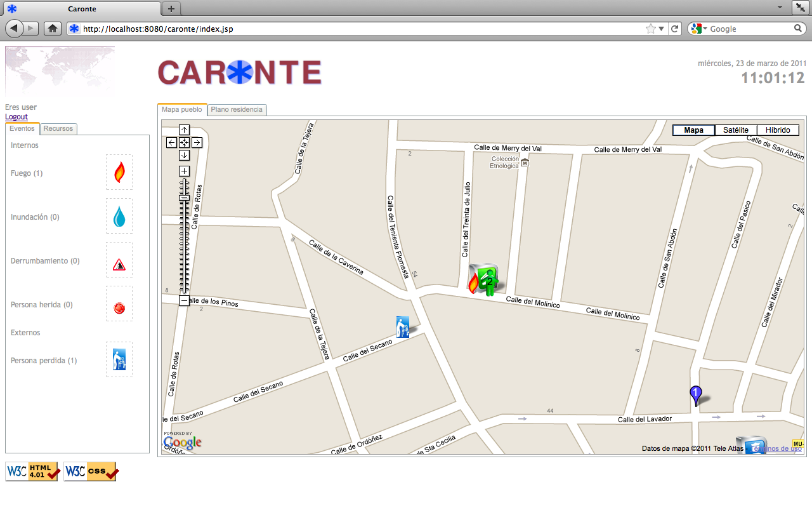812x508 pixels.
Task: Click the Inundación water drop icon
Action: pyautogui.click(x=119, y=216)
